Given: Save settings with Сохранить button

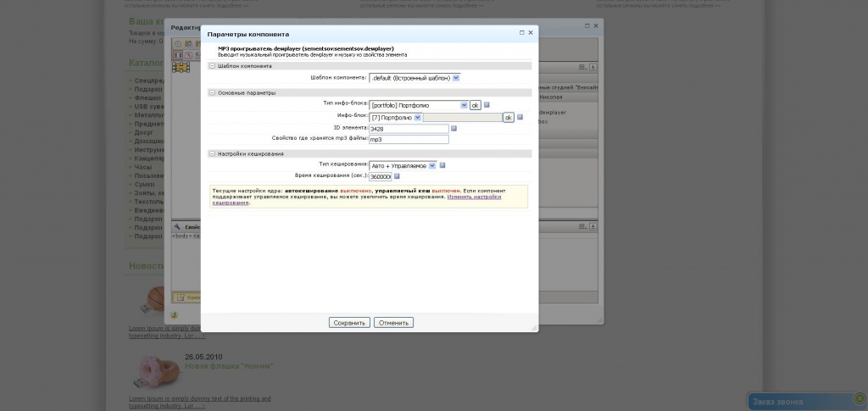Looking at the screenshot, I should (349, 323).
